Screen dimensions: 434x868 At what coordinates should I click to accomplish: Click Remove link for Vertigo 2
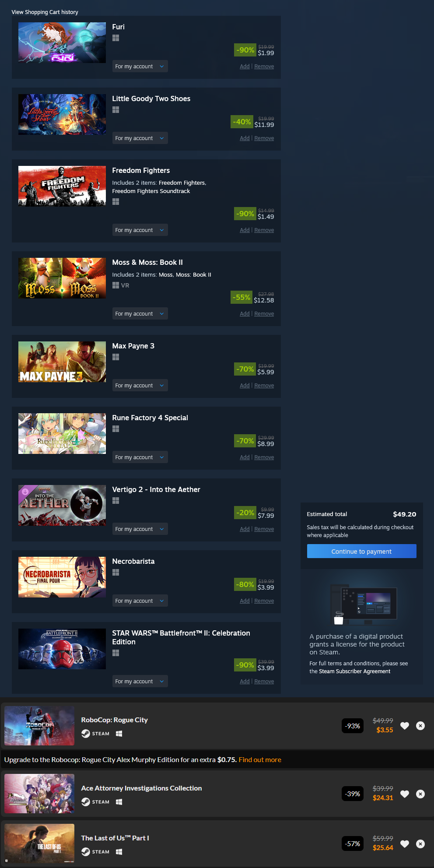point(264,529)
